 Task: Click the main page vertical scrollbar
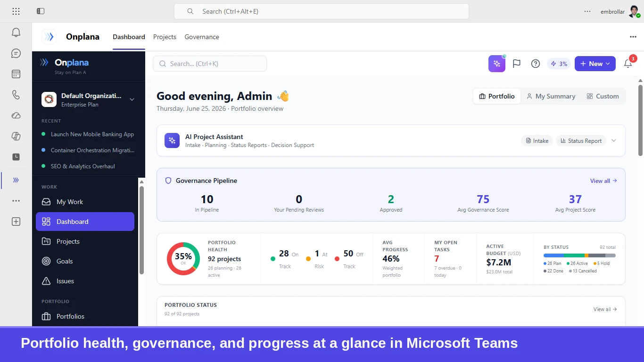point(640,120)
